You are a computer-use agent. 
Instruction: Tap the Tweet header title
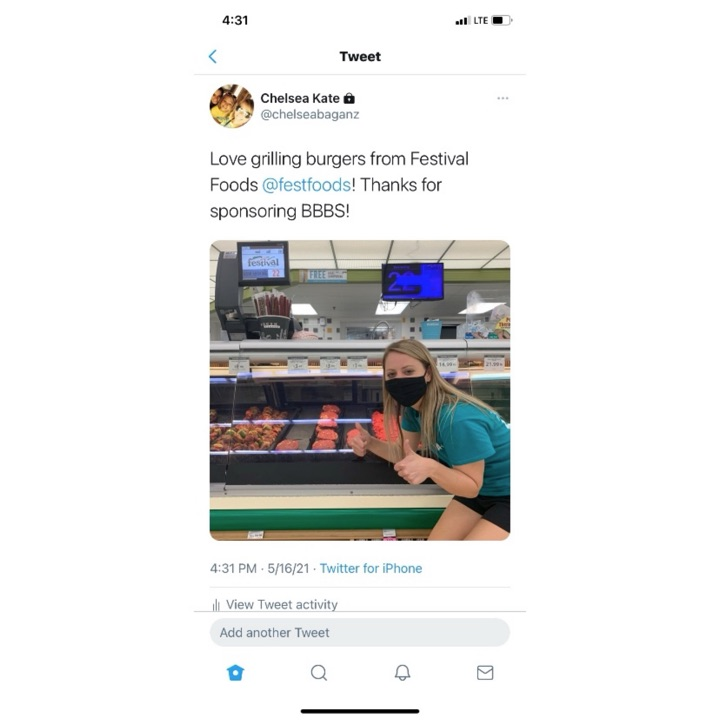(x=360, y=56)
